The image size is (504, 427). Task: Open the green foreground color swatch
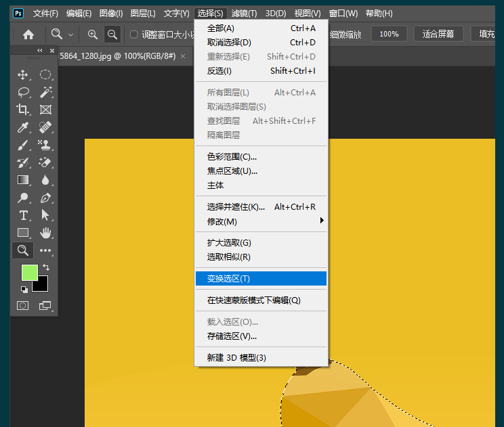pos(29,272)
